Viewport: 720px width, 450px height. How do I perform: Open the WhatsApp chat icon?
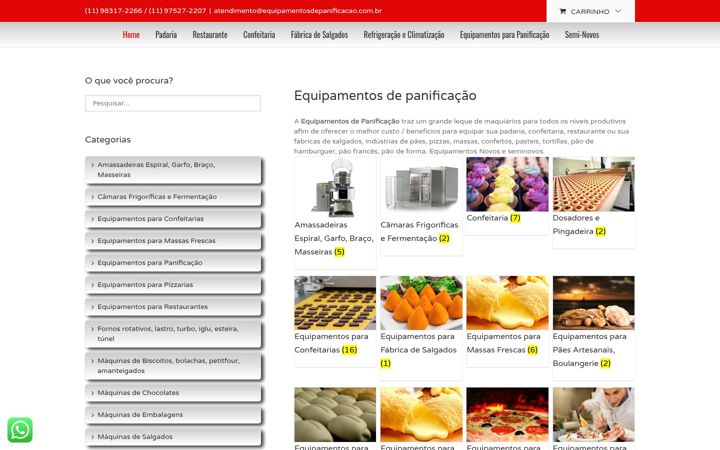pos(20,430)
